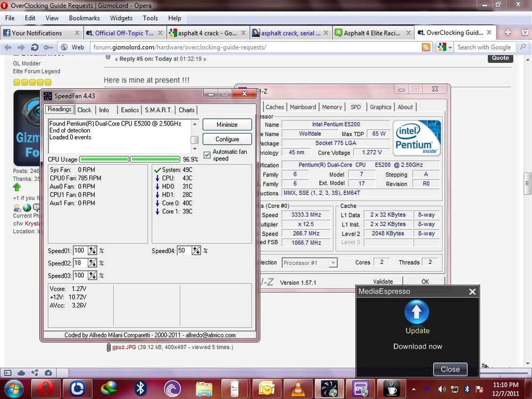This screenshot has height=399, width=532.
Task: Click the Opera address bar URL field
Action: (256, 47)
